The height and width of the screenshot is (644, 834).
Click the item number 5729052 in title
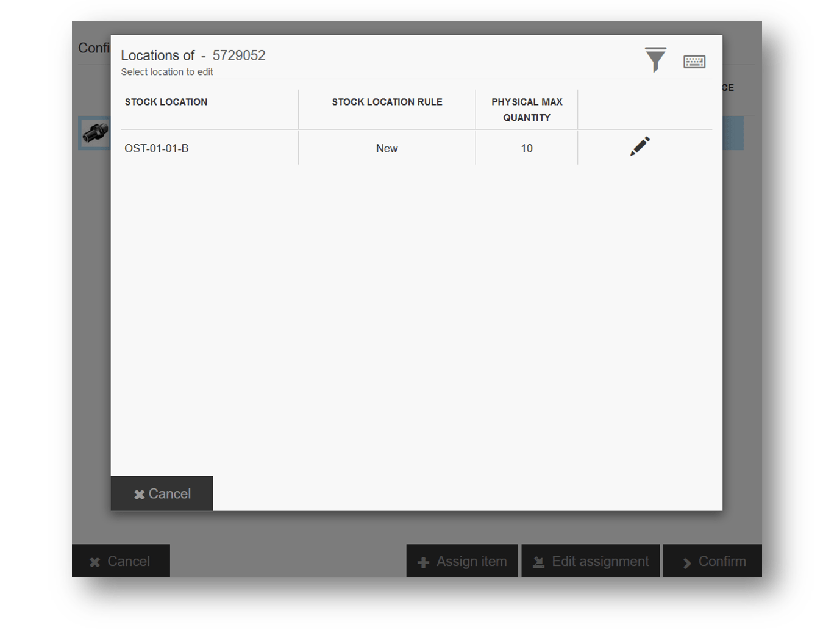pos(239,55)
